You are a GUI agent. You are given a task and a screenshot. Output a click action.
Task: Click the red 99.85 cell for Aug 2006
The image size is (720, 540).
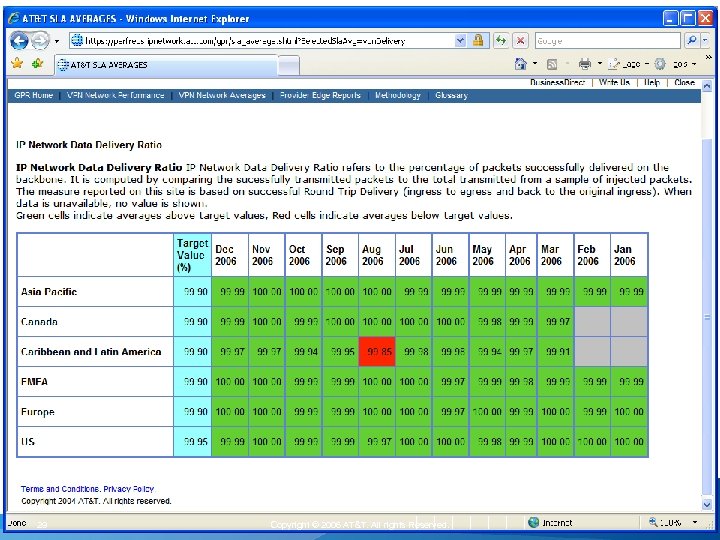377,352
